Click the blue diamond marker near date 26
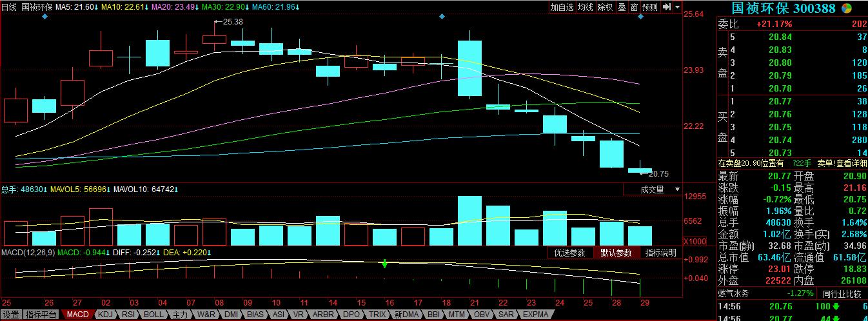Screen dimensions: 868x321 [x=44, y=17]
